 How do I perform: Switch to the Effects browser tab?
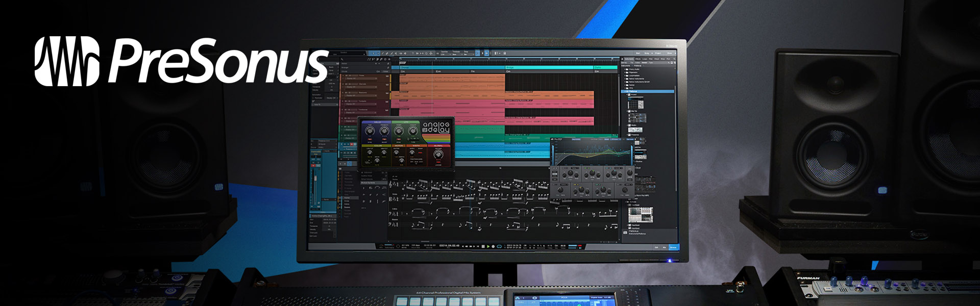coord(638,59)
